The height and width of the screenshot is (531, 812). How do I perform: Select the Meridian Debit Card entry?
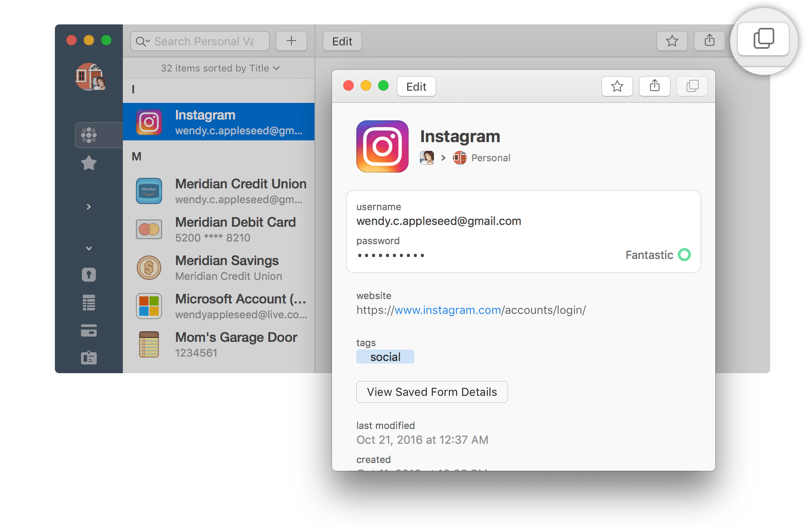[219, 229]
